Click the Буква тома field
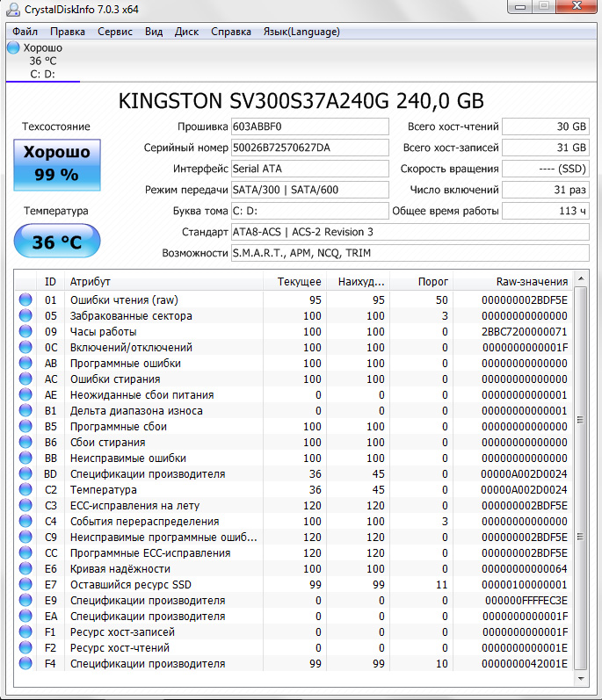This screenshot has height=700, width=602. tap(310, 211)
